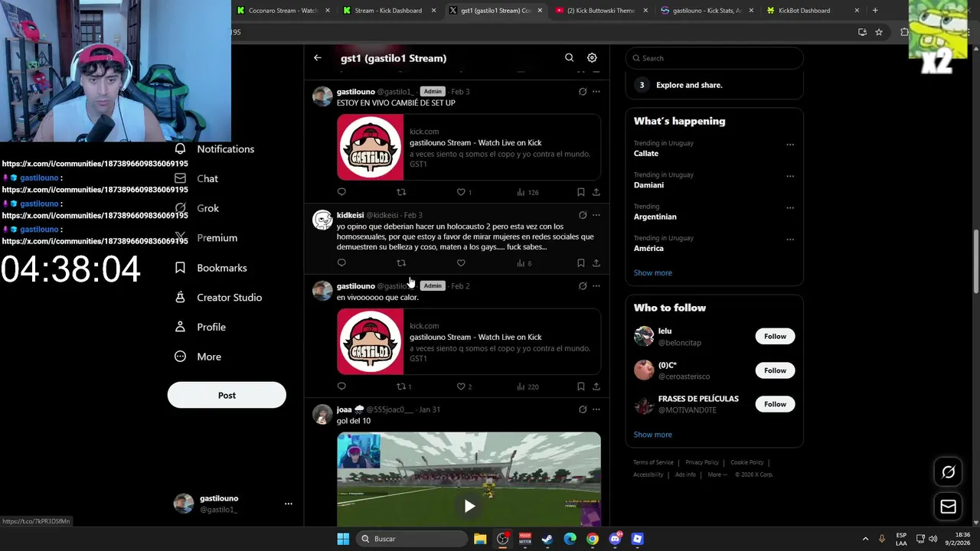Screen dimensions: 980x551
Task: Like the 'en vivooooo que calor' post
Action: pyautogui.click(x=461, y=386)
